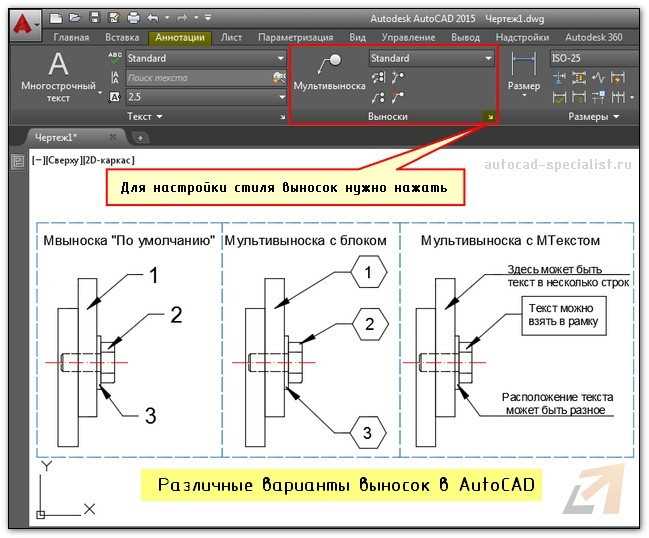Click the dimension break icon
The width and height of the screenshot is (649, 538).
point(559,77)
